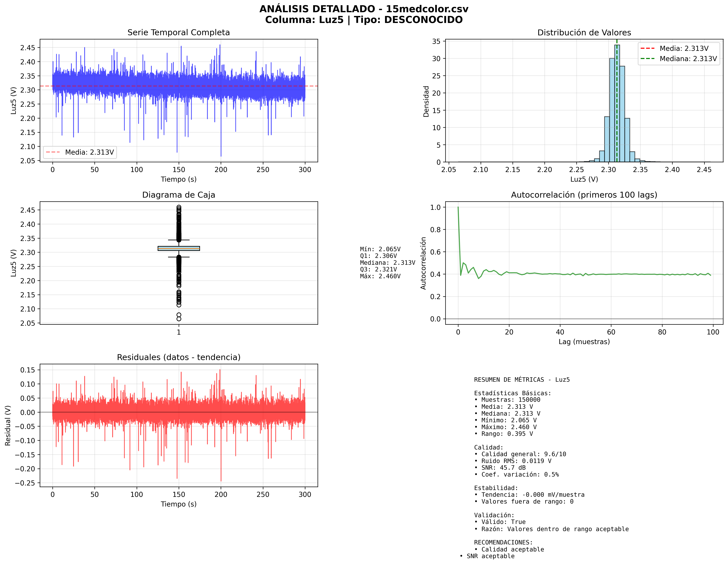Click the Serie Temporal Completa plot title

178,32
